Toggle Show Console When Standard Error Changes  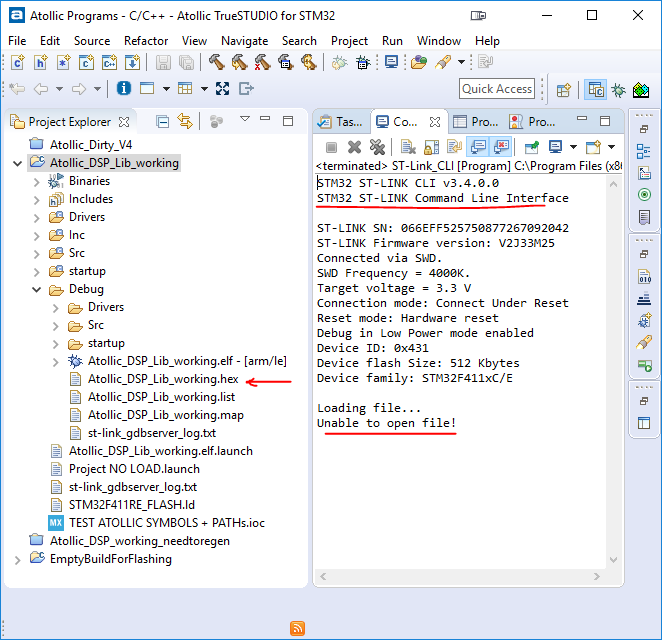(501, 147)
